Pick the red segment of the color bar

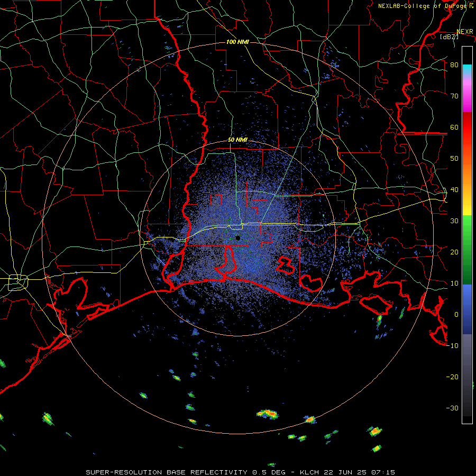coord(467,127)
